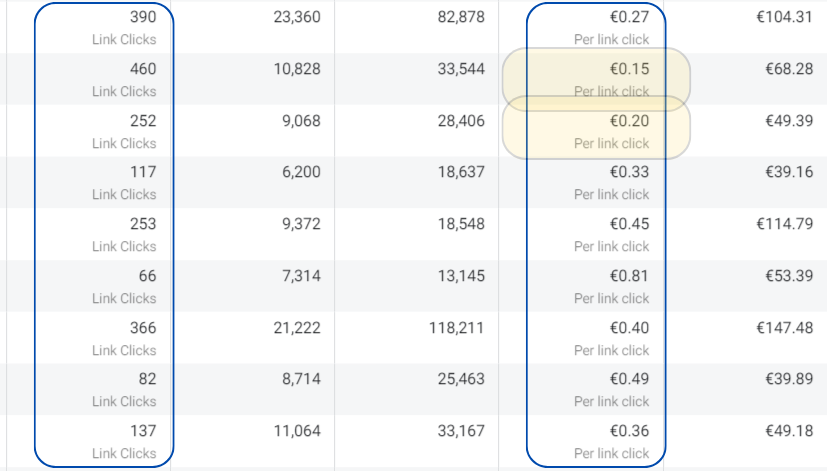Image resolution: width=827 pixels, height=471 pixels.
Task: Select the 21,222 value cell
Action: (296, 328)
